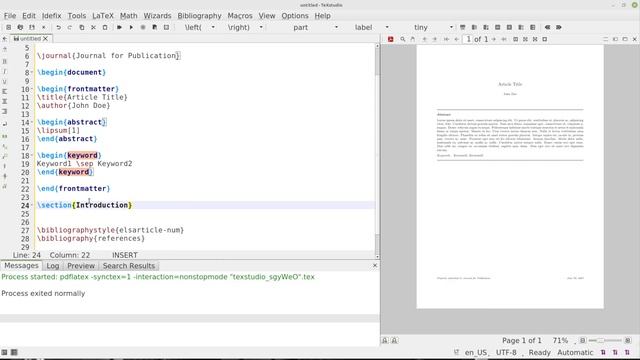640x360 pixels.
Task: Open the Wizards menu
Action: click(x=157, y=16)
